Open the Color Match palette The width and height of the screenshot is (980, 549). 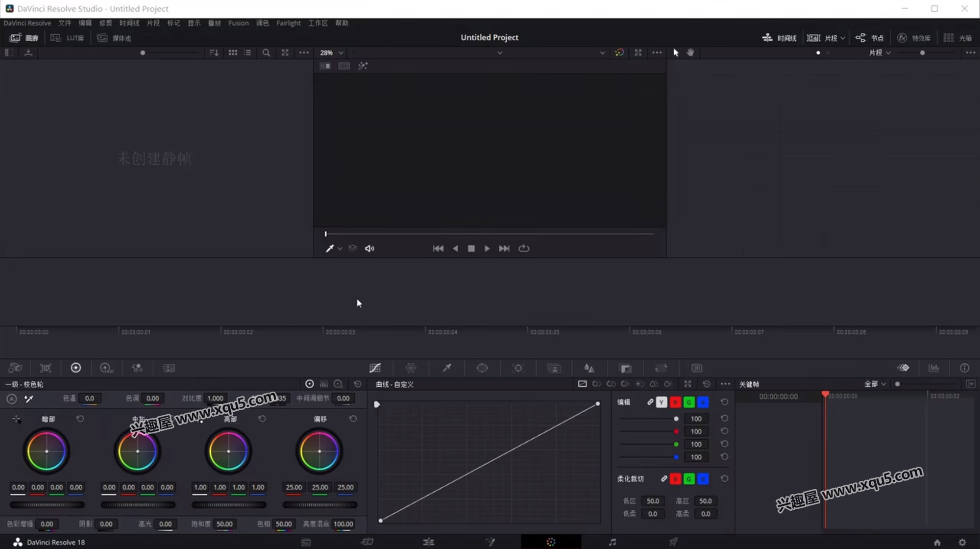[46, 368]
